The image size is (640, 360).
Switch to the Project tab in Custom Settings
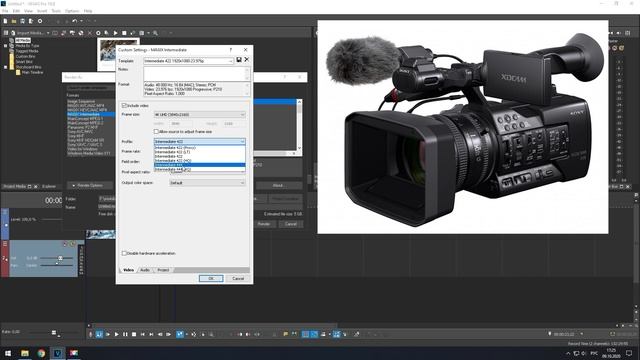[x=163, y=270]
